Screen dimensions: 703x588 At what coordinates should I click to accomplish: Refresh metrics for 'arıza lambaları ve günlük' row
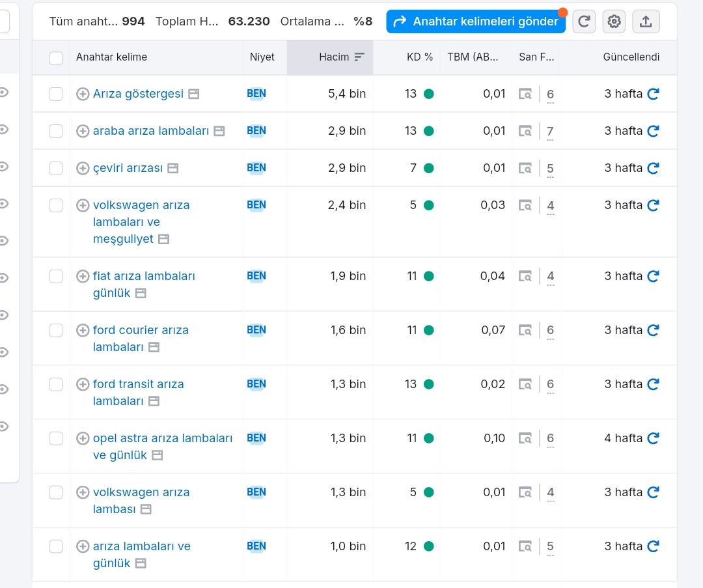click(654, 546)
